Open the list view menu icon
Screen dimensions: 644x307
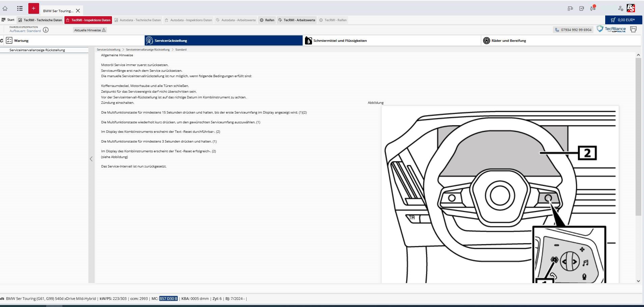[20, 8]
